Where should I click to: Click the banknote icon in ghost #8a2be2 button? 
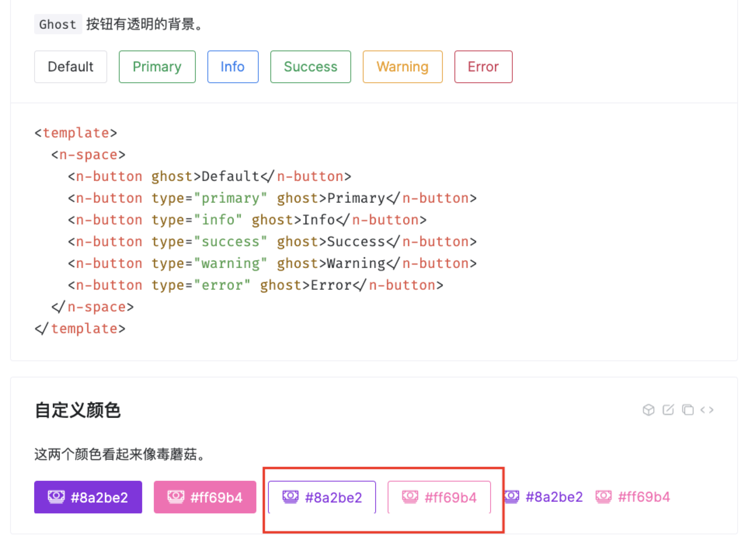tap(290, 496)
